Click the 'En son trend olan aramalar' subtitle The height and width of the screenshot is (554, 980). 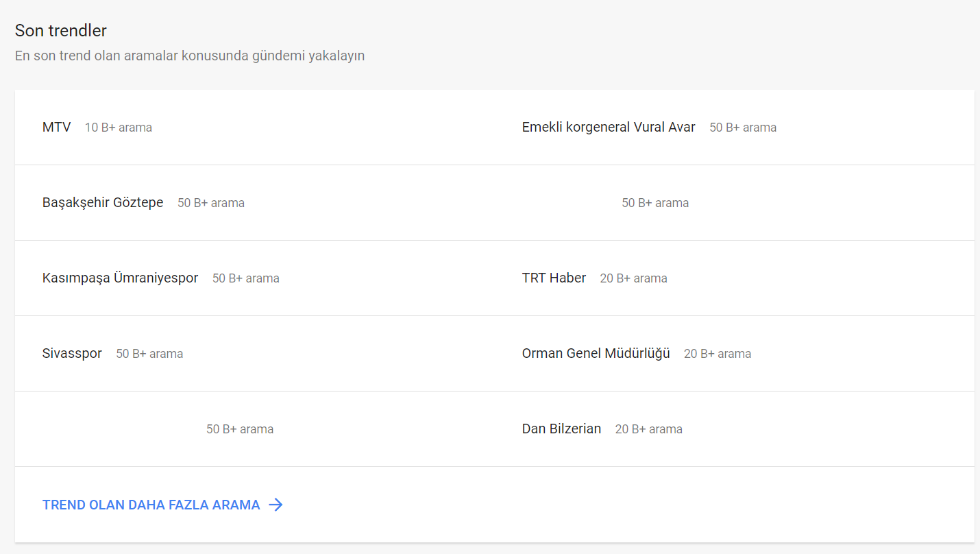click(x=190, y=56)
